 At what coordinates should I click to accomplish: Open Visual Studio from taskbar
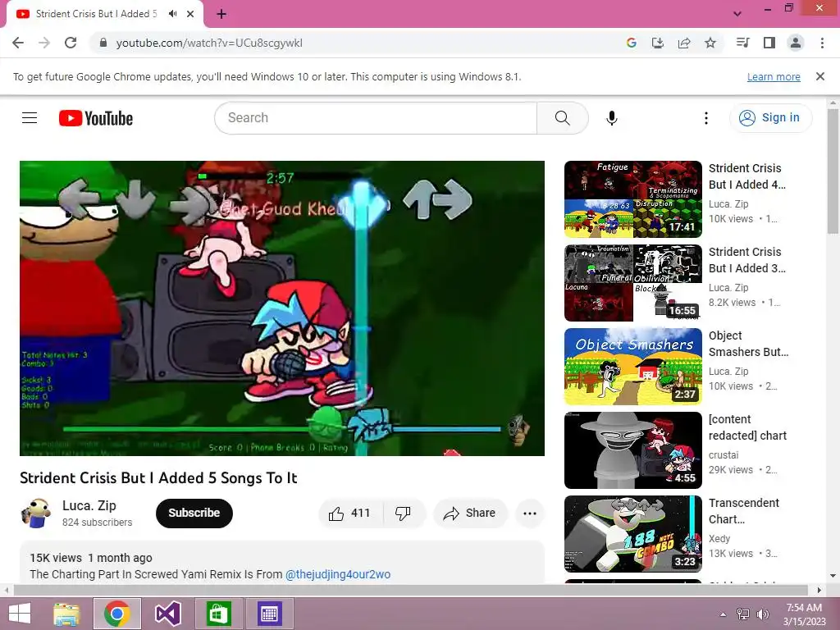tap(168, 614)
